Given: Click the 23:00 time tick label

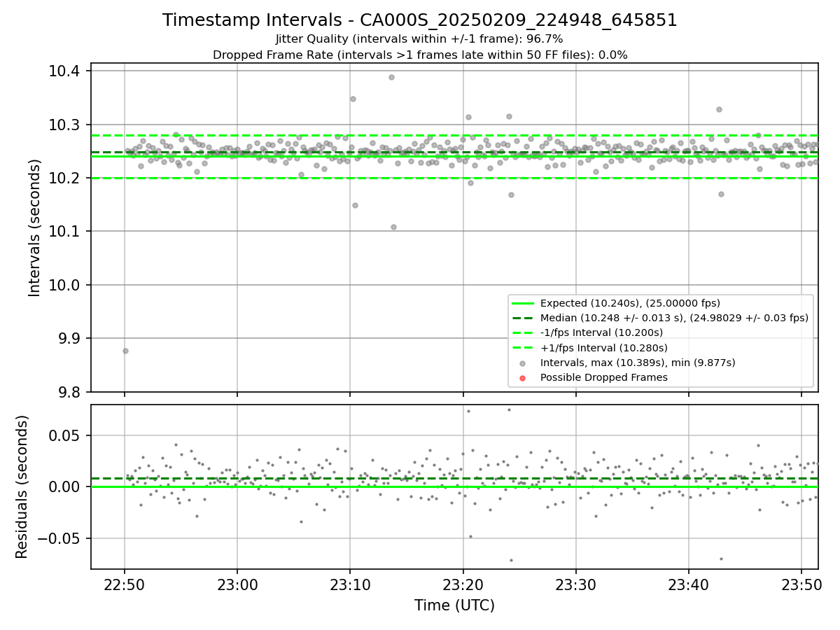Looking at the screenshot, I should click(x=237, y=584).
